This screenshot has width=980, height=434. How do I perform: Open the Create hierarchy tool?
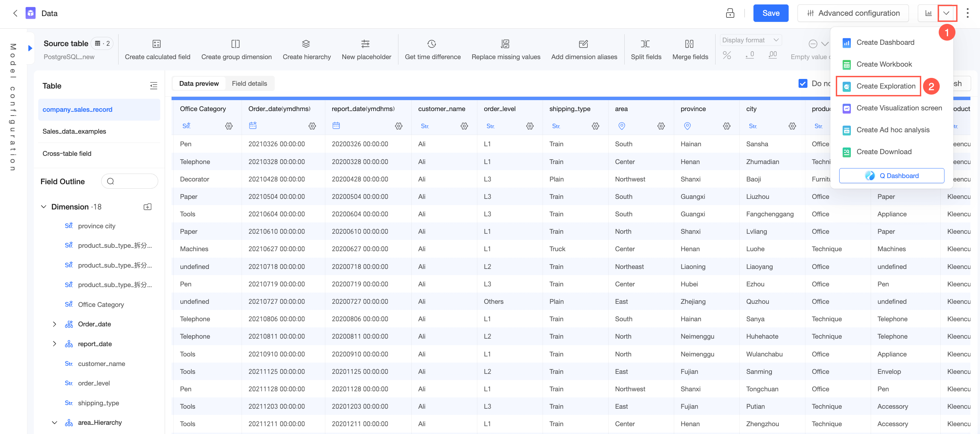pos(306,50)
